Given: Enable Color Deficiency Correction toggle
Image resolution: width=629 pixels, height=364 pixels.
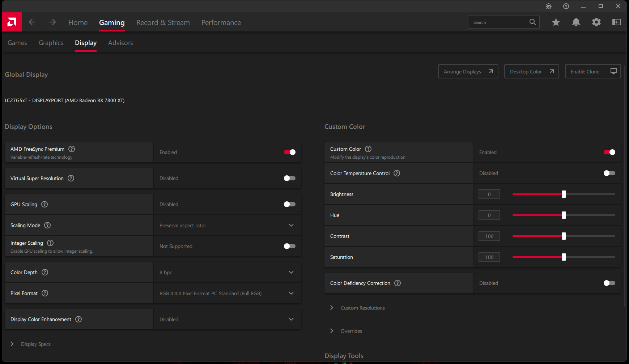Looking at the screenshot, I should 609,283.
